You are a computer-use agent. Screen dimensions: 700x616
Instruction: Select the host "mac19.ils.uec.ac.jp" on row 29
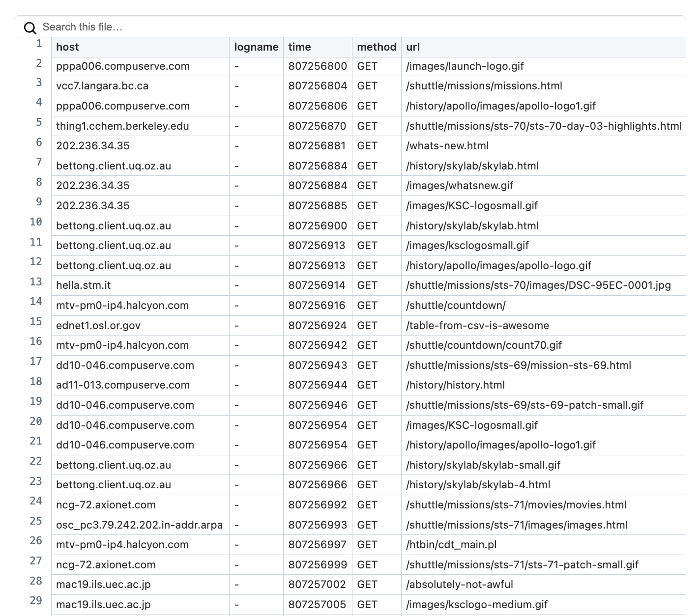click(x=103, y=604)
